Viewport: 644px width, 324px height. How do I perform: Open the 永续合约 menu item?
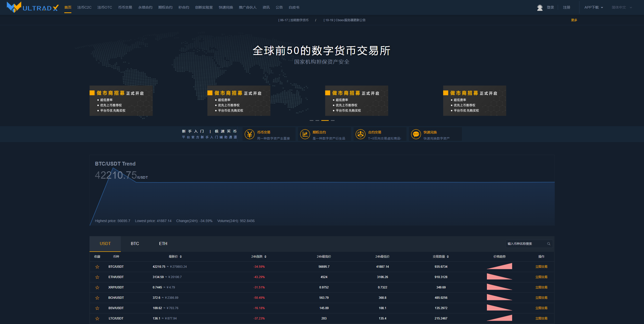point(145,8)
